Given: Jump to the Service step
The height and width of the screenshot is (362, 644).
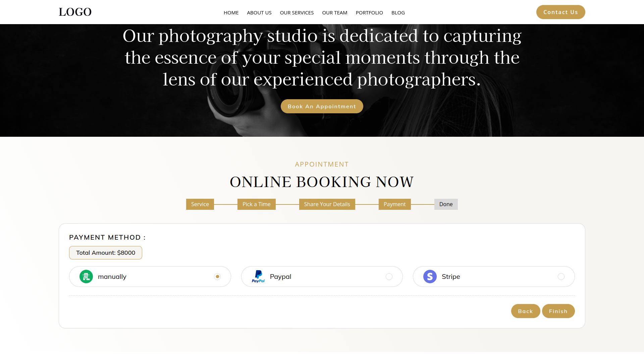Looking at the screenshot, I should coord(200,204).
